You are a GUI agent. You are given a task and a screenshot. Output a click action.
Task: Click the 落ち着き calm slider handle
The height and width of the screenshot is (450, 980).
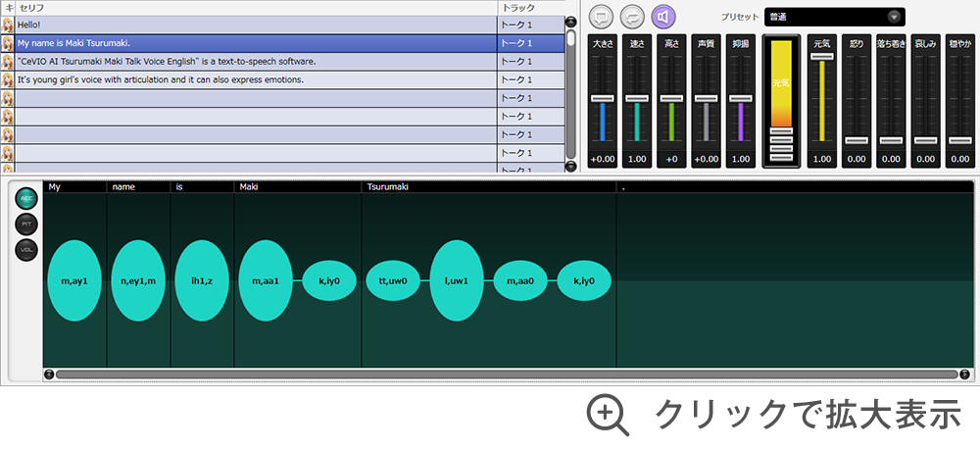(x=891, y=140)
